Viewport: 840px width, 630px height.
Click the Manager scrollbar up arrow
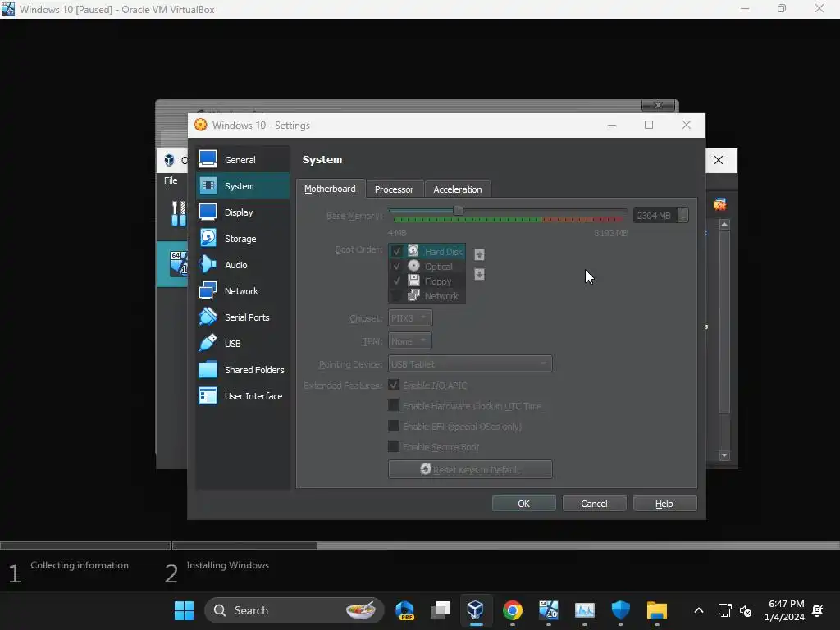pos(724,224)
